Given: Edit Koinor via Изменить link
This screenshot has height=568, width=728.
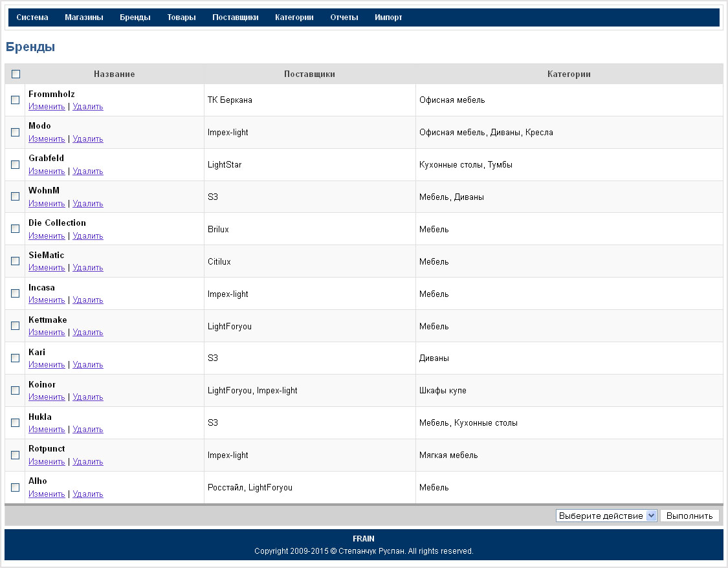Looking at the screenshot, I should (47, 397).
